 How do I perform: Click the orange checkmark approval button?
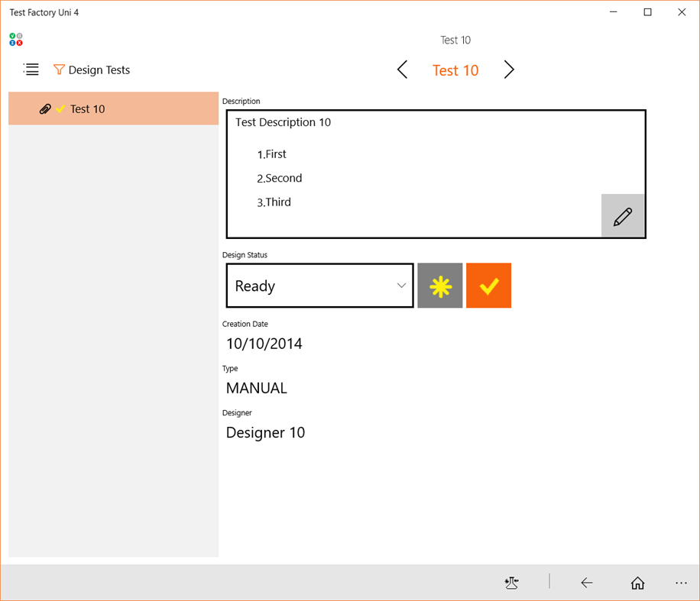pos(488,286)
